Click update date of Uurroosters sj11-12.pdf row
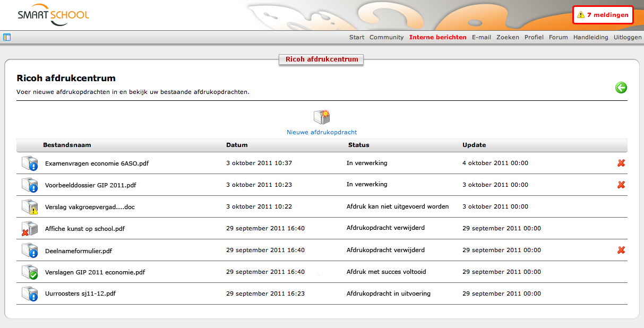This screenshot has width=644, height=328. pyautogui.click(x=502, y=294)
